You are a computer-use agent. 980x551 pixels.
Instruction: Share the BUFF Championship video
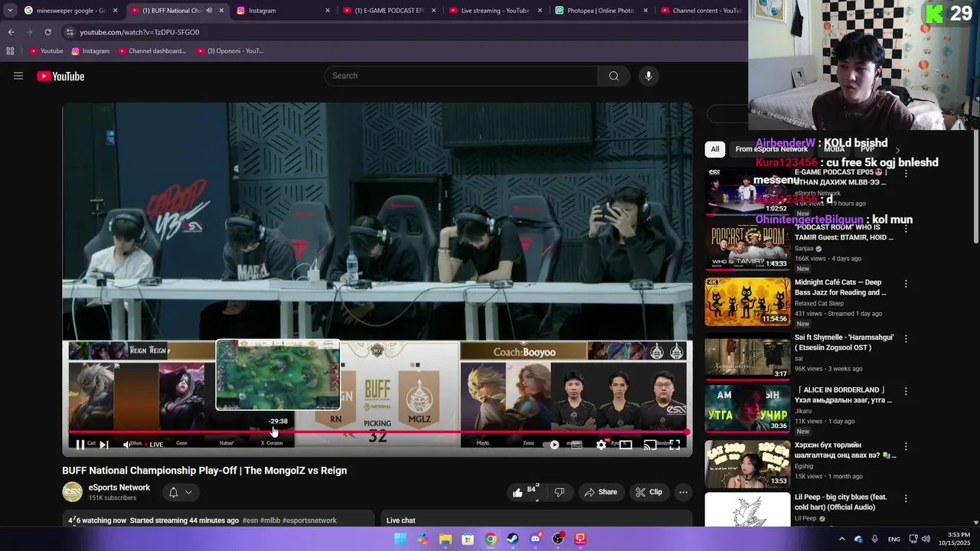[x=601, y=492]
